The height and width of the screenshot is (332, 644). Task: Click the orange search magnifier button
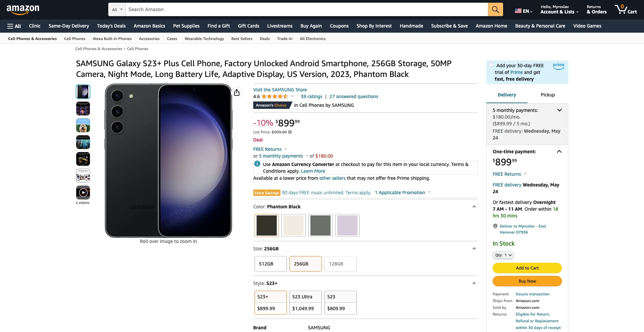click(495, 9)
